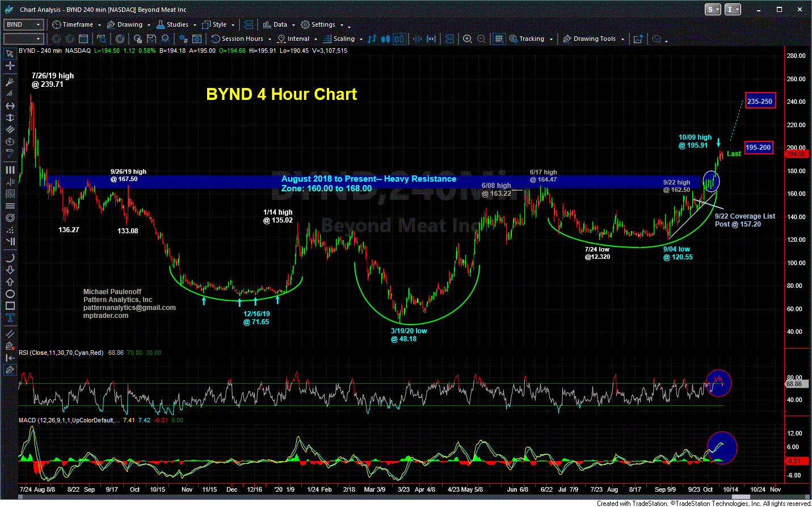Expand the Drawing Tools dropdown arrow
Viewport: 812px width, 507px height.
(622, 39)
